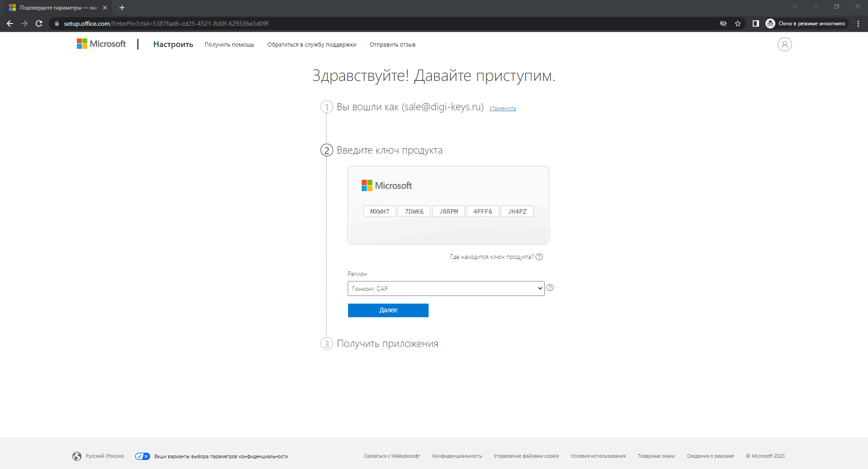This screenshot has width=868, height=469.
Task: Click the Регион label above the dropdown
Action: coord(357,274)
